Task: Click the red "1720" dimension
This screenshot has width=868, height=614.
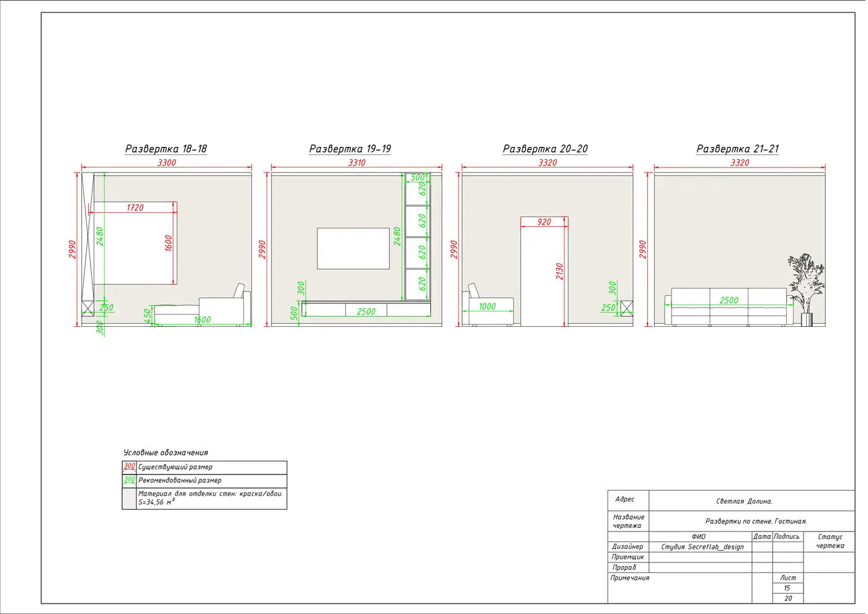Action: [135, 208]
